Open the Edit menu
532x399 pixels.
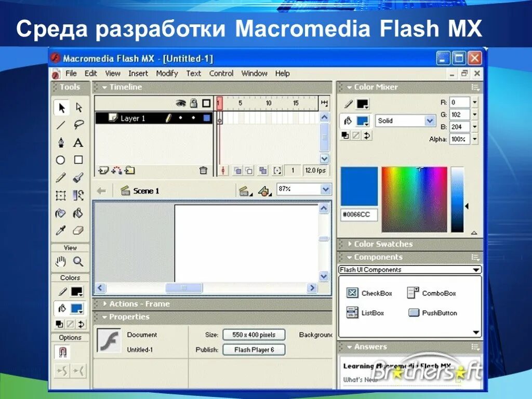point(90,74)
